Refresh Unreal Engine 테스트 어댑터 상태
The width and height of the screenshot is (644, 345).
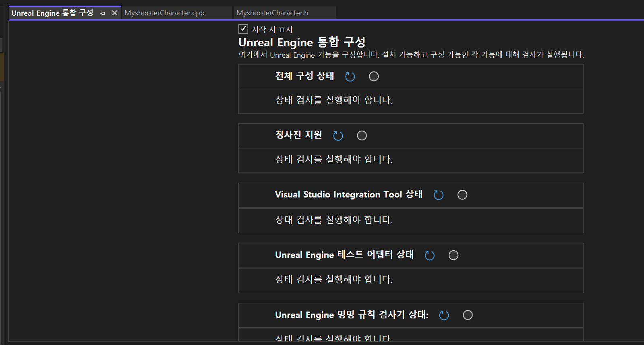point(430,256)
